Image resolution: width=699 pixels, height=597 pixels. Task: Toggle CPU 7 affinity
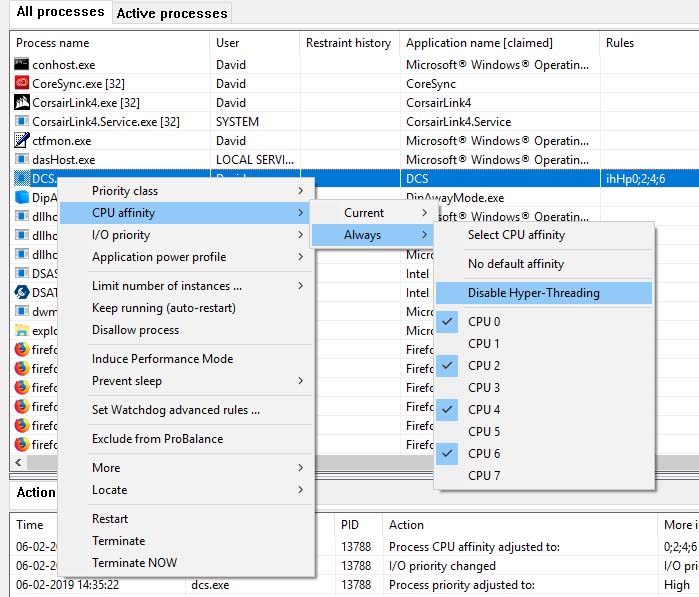[x=544, y=475]
